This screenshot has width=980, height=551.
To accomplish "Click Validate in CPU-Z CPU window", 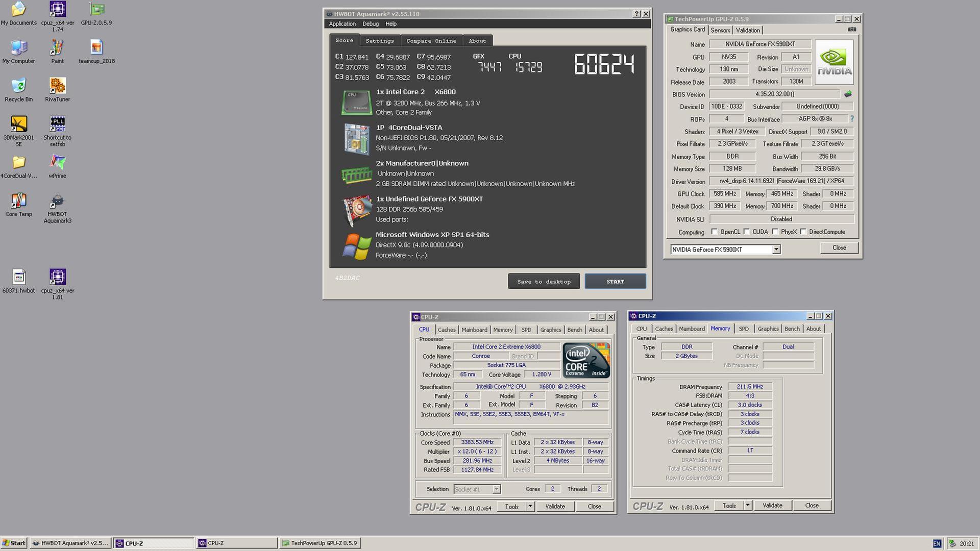I will point(554,506).
